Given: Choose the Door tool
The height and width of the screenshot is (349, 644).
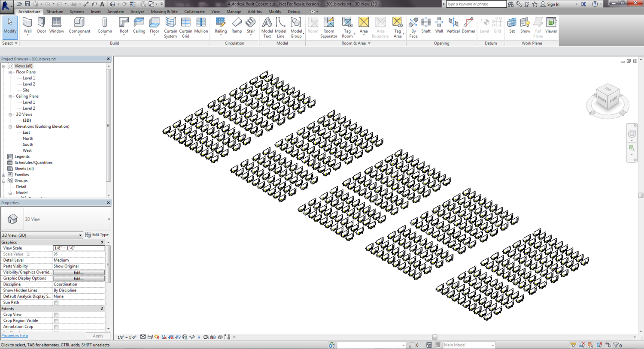Looking at the screenshot, I should pyautogui.click(x=42, y=26).
